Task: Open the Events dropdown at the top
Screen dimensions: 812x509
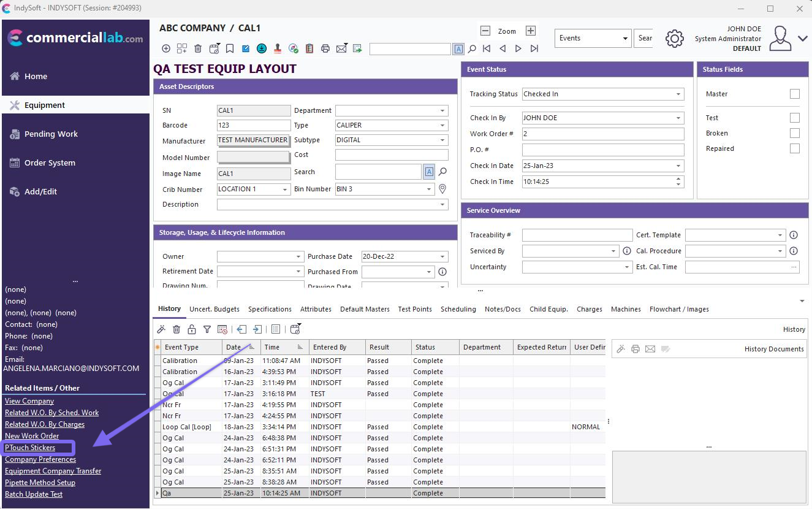Action: 592,38
